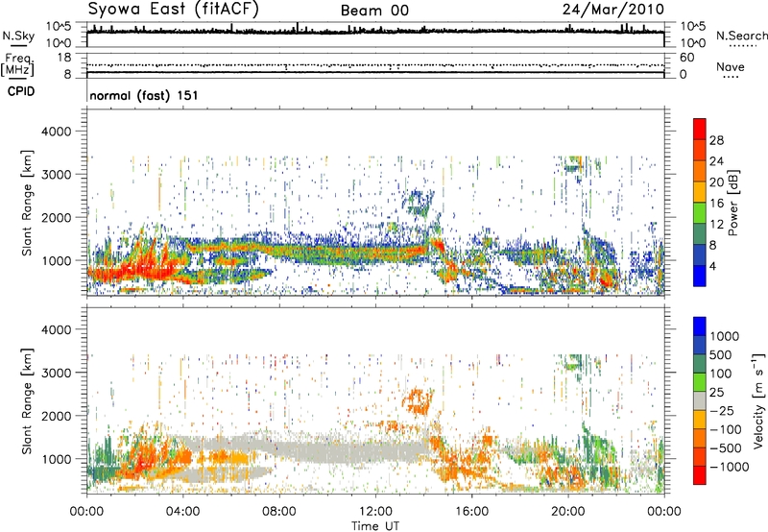Click the 'CPID' label
This screenshot has width=768, height=532.
(21, 91)
